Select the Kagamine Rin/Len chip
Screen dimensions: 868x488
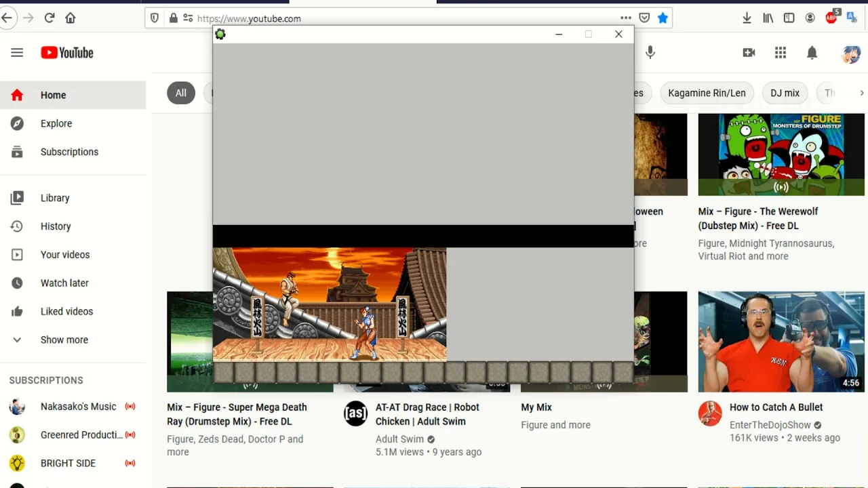[707, 93]
